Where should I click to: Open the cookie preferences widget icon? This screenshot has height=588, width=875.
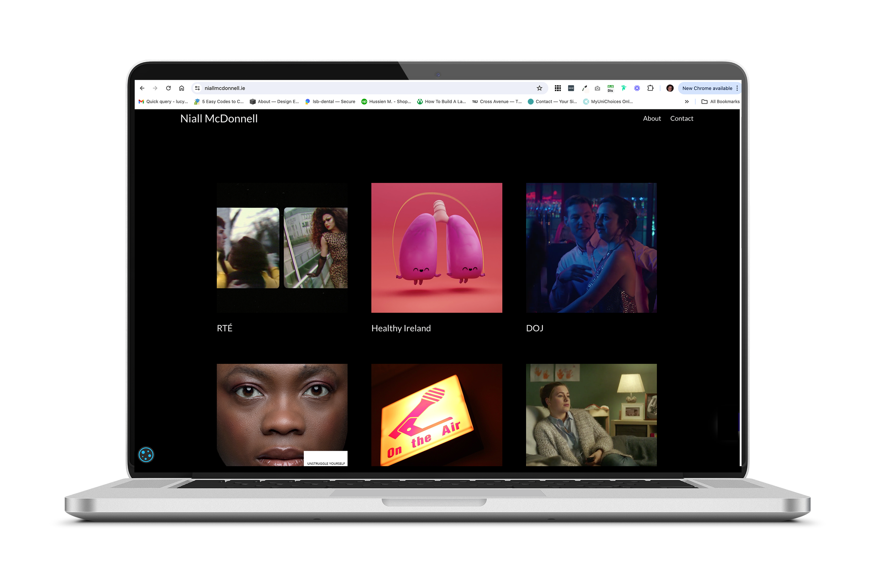pyautogui.click(x=146, y=455)
